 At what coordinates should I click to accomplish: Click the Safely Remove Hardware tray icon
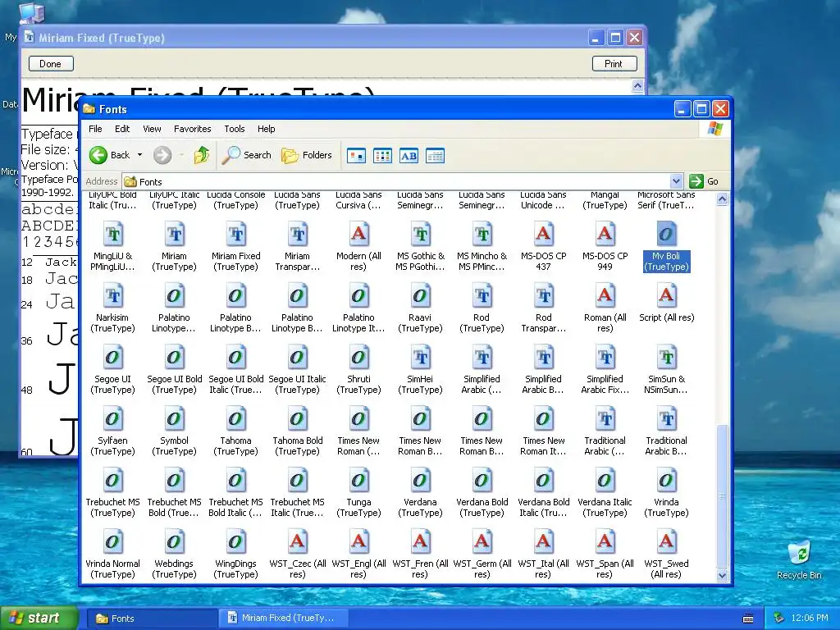tap(779, 619)
